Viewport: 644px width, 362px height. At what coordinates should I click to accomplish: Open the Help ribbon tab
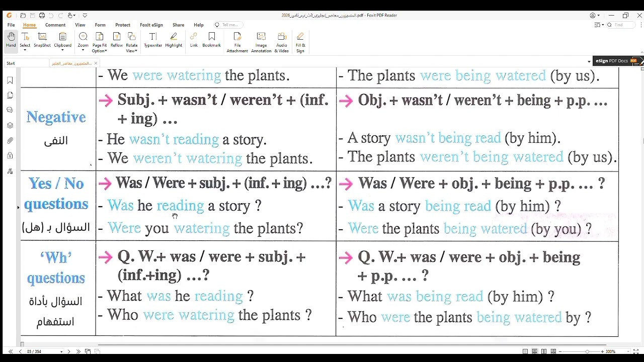pos(199,25)
